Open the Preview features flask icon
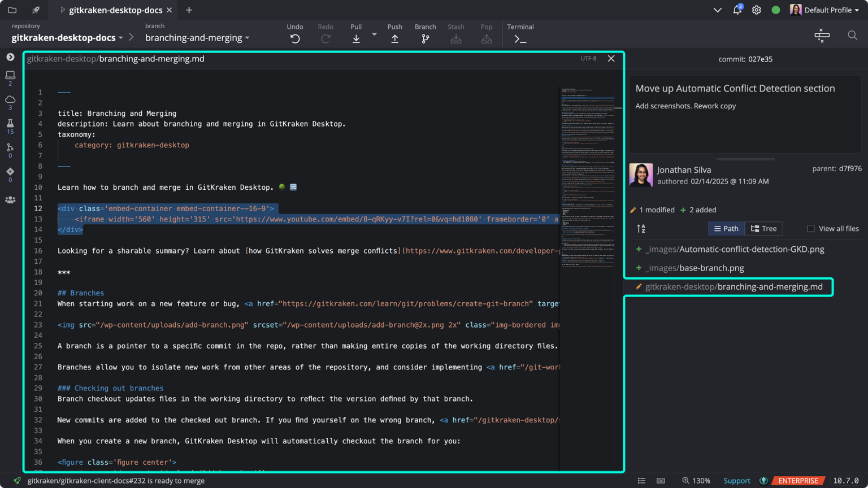The image size is (868, 488). coord(10,123)
